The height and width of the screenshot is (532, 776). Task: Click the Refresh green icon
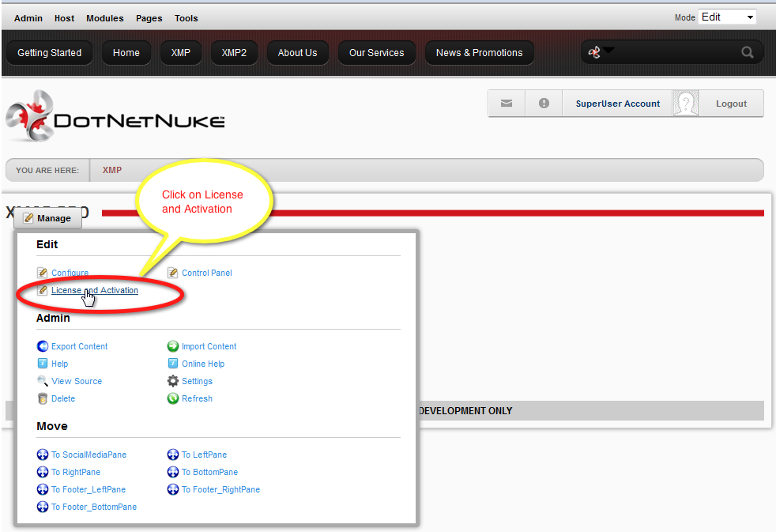click(173, 398)
